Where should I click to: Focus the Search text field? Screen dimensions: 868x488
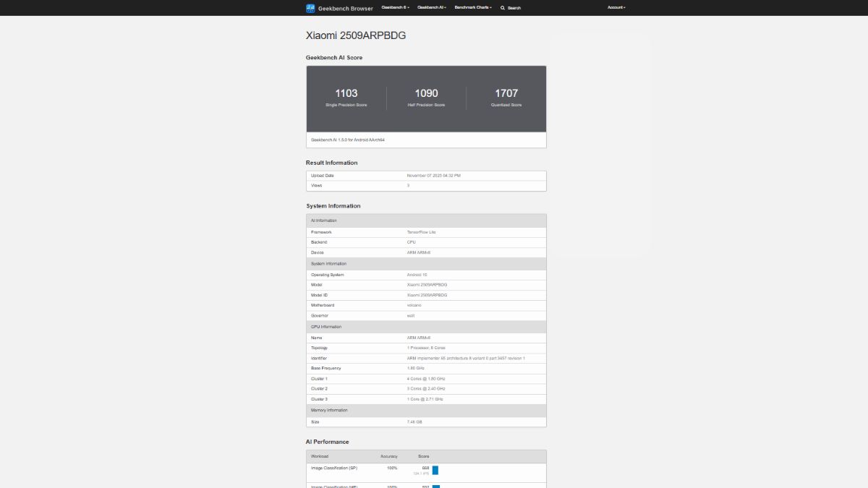point(514,8)
